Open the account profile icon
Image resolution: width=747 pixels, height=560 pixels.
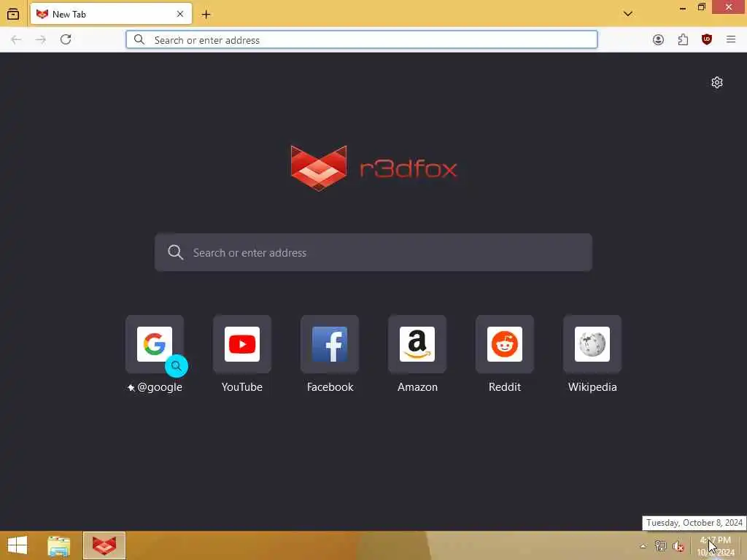(x=658, y=39)
